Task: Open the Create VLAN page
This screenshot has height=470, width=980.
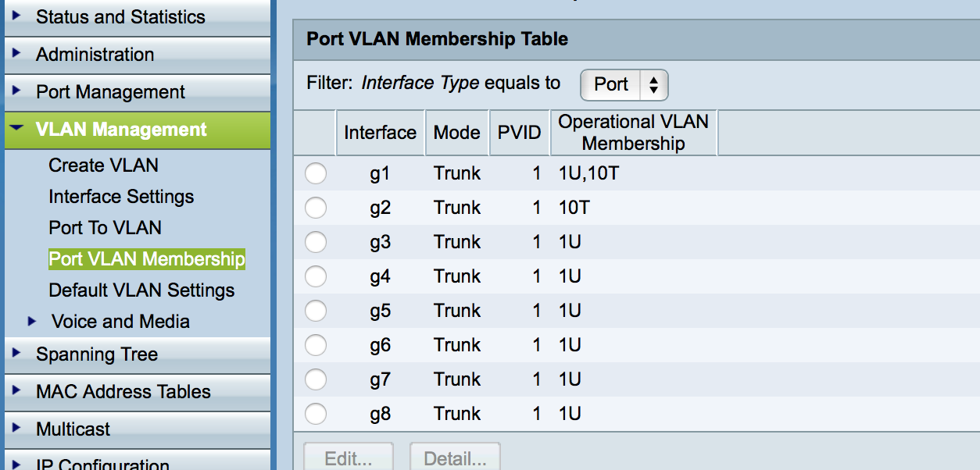Action: click(x=103, y=166)
